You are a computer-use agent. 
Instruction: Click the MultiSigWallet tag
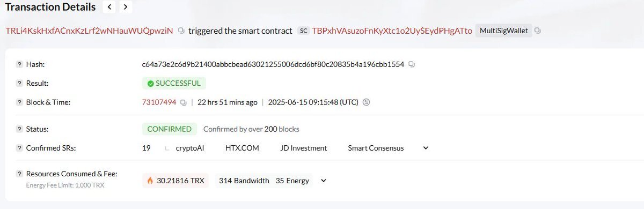coord(504,31)
